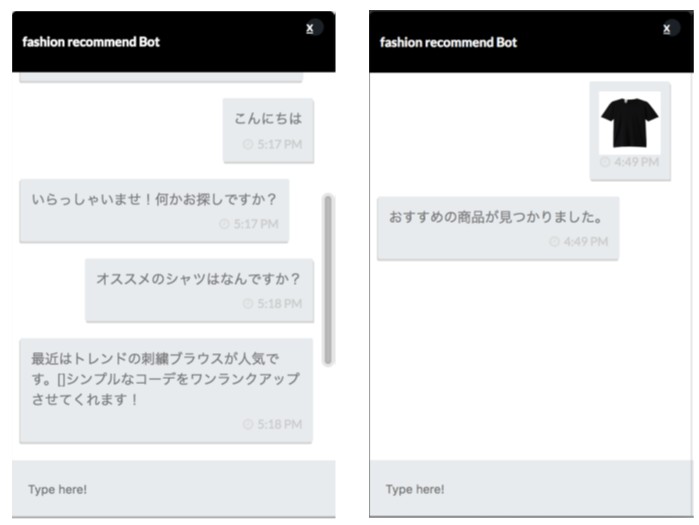Close the left fashion recommend Bot chat

point(310,29)
